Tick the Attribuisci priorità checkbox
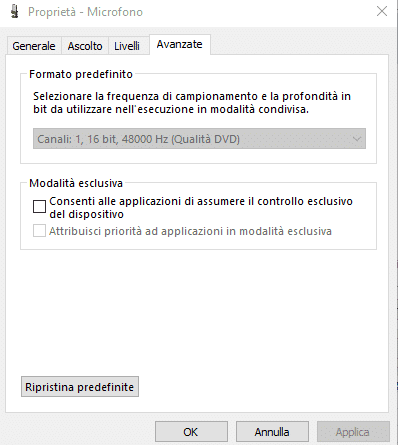The height and width of the screenshot is (445, 398). 39,231
